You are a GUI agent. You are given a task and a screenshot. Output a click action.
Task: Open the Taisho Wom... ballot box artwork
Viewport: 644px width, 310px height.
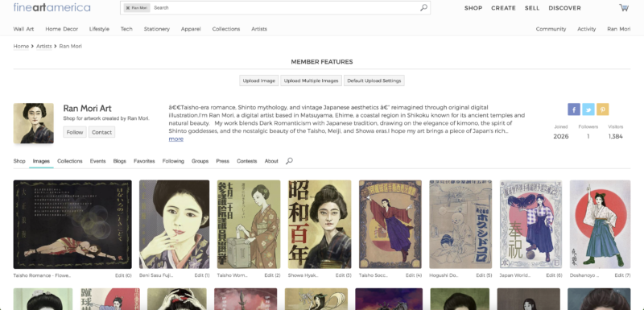point(249,224)
